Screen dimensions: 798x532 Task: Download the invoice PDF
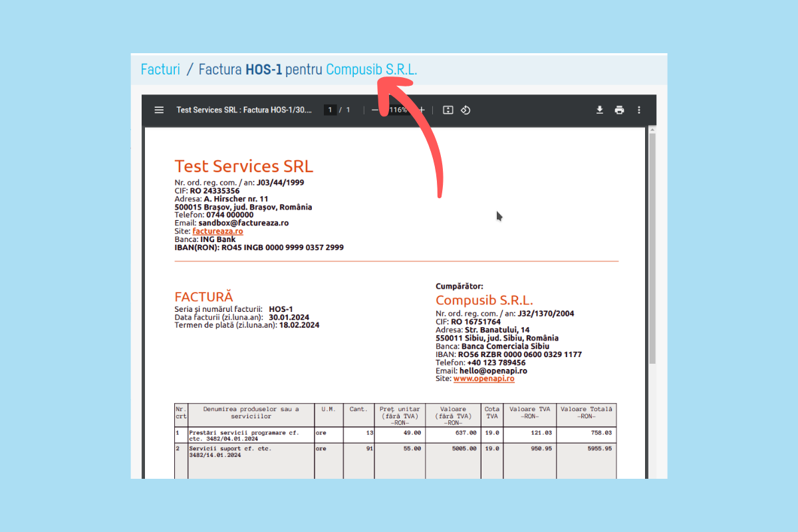[599, 110]
